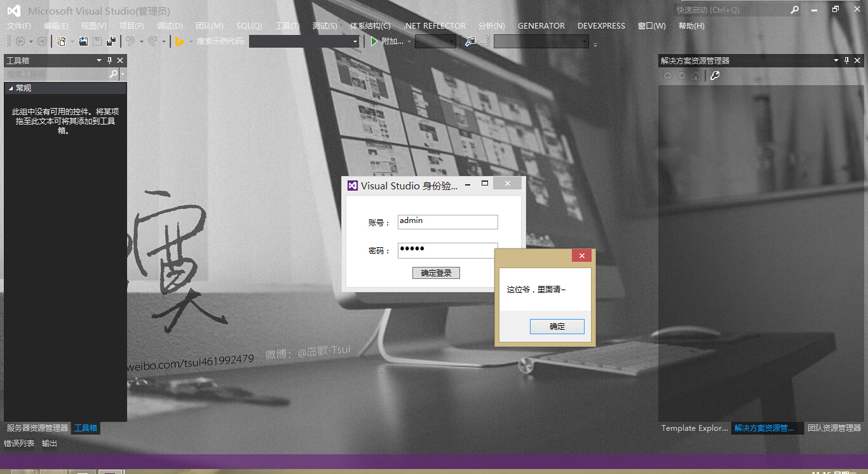Pin the Toolbox panel with pushpin icon

tap(109, 60)
